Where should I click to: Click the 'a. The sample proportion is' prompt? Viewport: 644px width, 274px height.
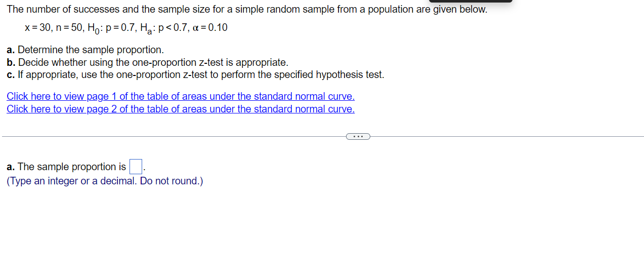[66, 167]
